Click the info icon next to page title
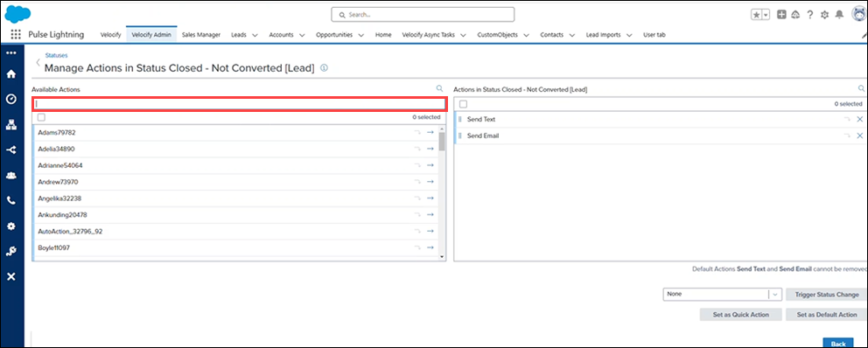The width and height of the screenshot is (868, 348). tap(325, 68)
